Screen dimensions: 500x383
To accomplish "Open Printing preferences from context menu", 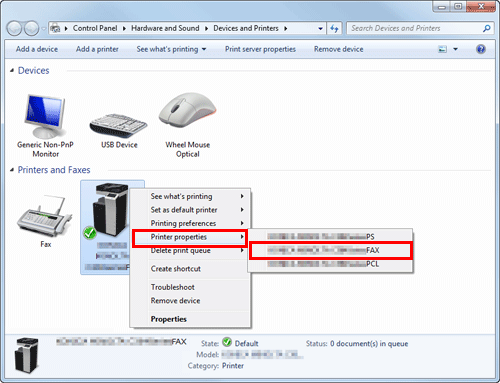I will pyautogui.click(x=190, y=223).
